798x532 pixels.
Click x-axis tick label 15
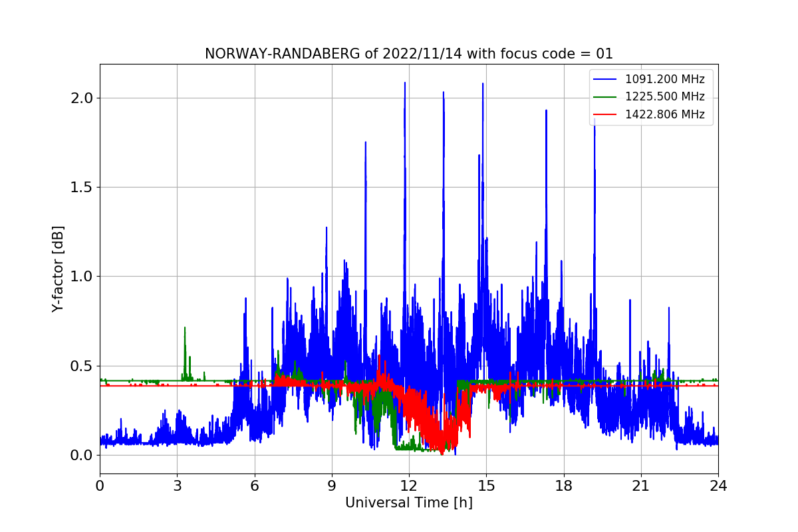[486, 485]
